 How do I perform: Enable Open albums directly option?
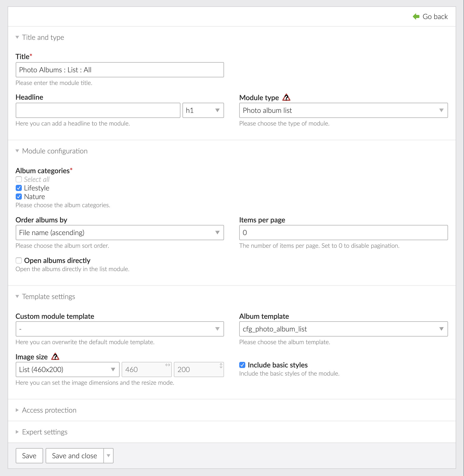(19, 260)
